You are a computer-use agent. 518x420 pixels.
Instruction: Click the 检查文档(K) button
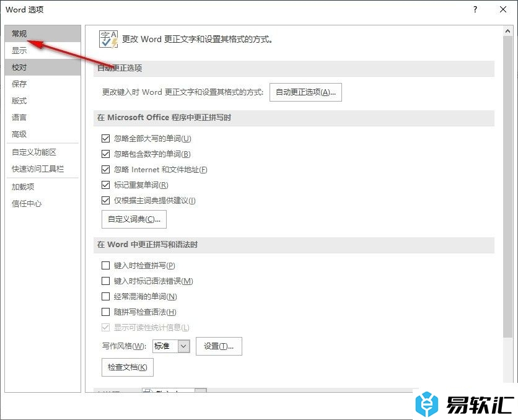pos(128,367)
